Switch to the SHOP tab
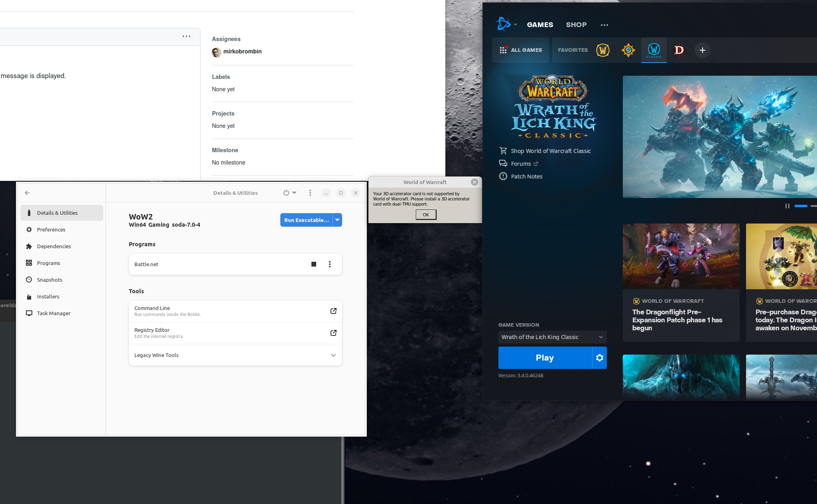Viewport: 817px width, 504px height. click(576, 25)
